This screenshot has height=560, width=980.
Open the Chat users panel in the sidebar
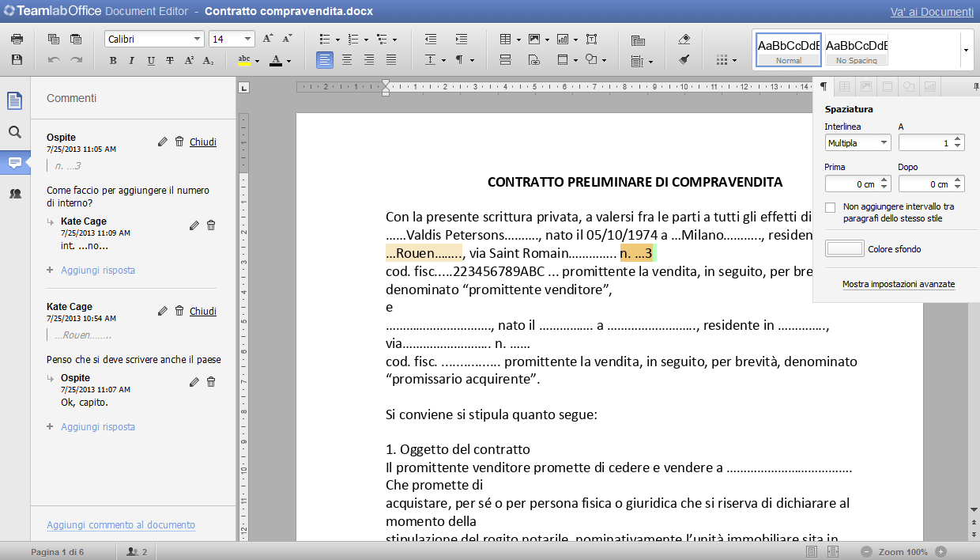[x=15, y=193]
